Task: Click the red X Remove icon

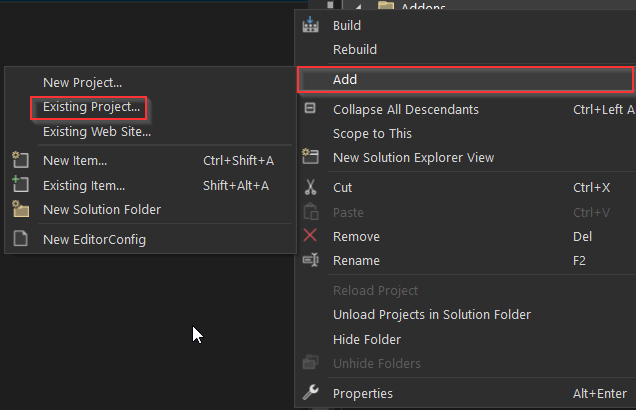Action: coord(310,235)
